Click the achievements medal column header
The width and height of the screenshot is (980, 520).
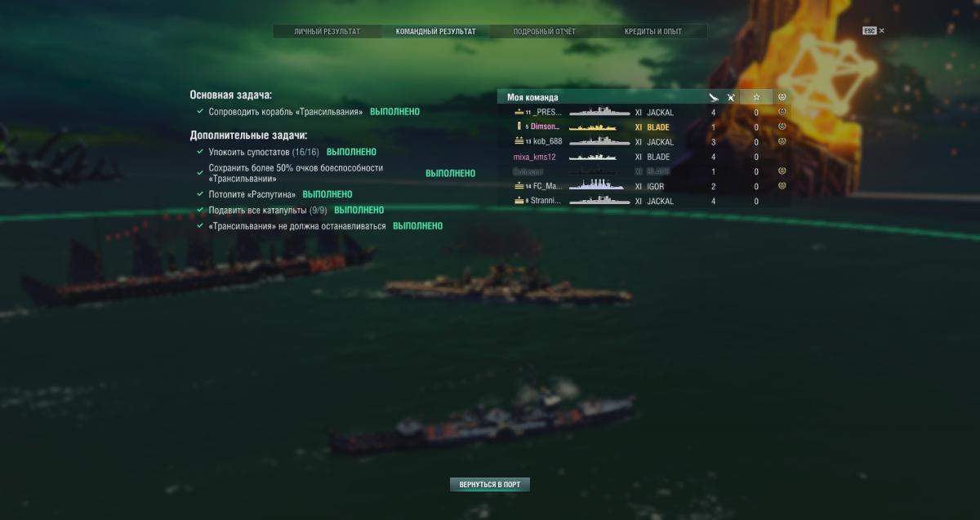tap(782, 97)
